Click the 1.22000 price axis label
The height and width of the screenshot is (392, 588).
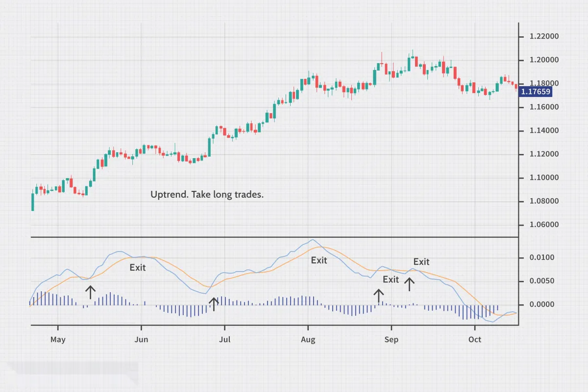[x=544, y=37]
